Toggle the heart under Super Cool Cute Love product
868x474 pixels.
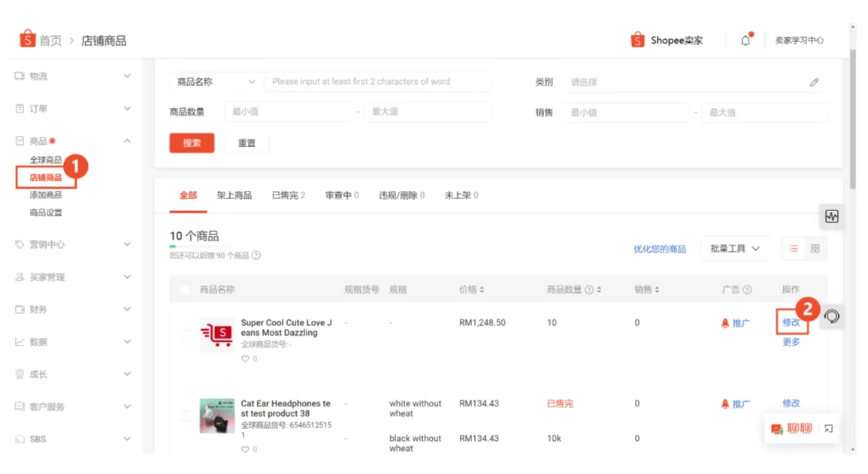243,358
